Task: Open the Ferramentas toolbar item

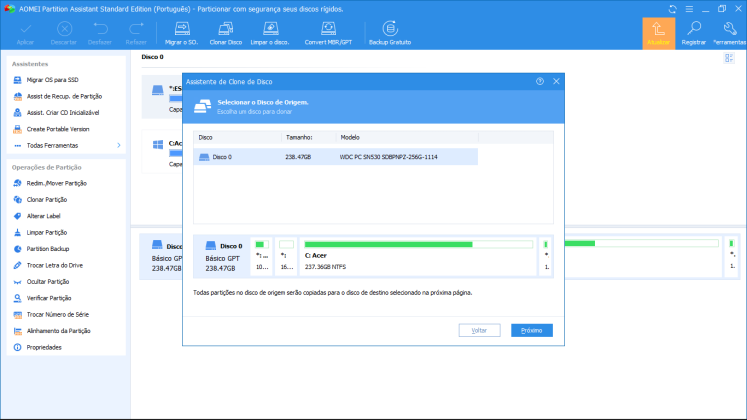Action: (x=729, y=33)
